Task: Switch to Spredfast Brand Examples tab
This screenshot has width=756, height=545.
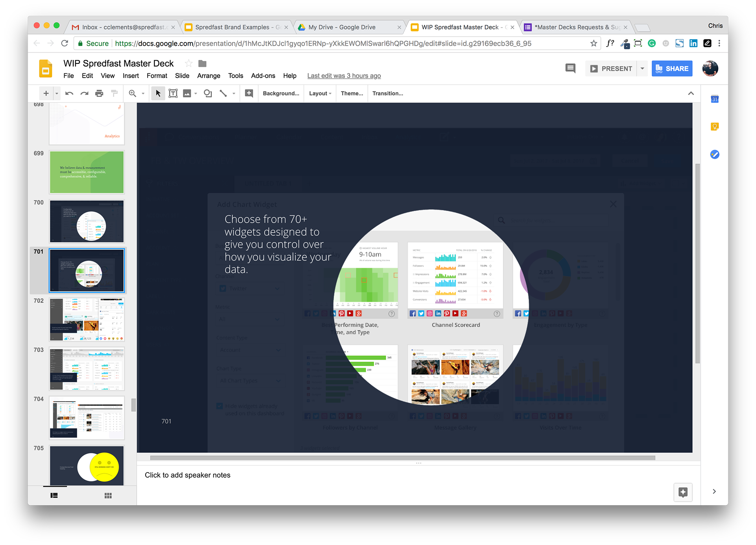Action: (237, 27)
